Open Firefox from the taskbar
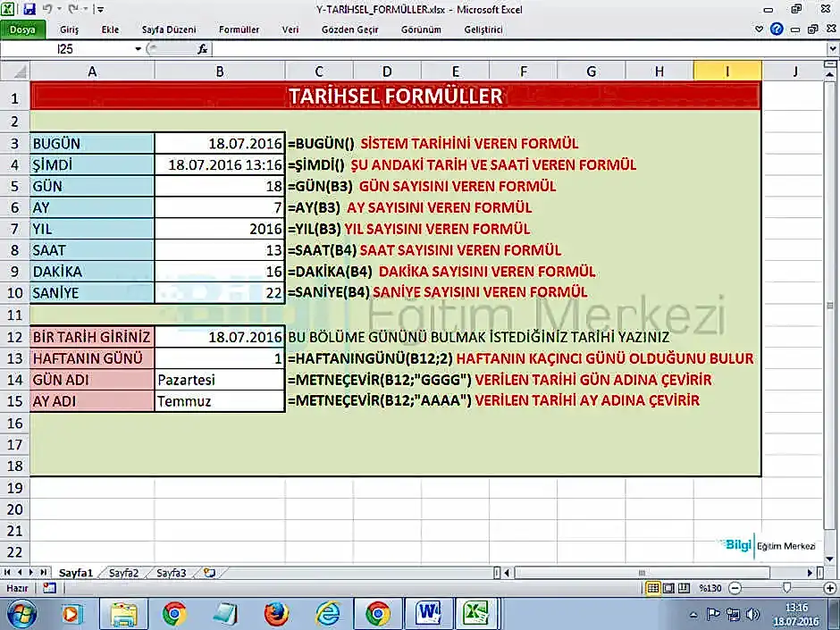Image resolution: width=840 pixels, height=630 pixels. [x=277, y=614]
